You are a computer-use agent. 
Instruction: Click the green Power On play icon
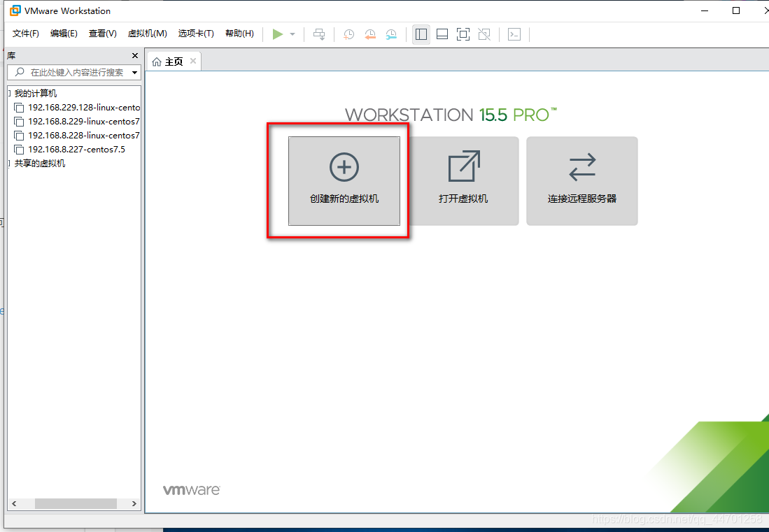coord(278,34)
